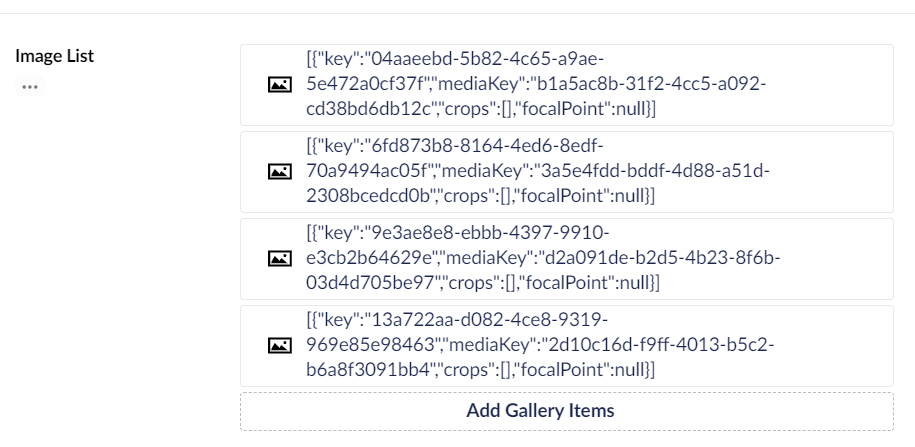Viewport: 915px width, 447px height.
Task: Click the picture icon of the 13a722aa item
Action: [x=280, y=345]
